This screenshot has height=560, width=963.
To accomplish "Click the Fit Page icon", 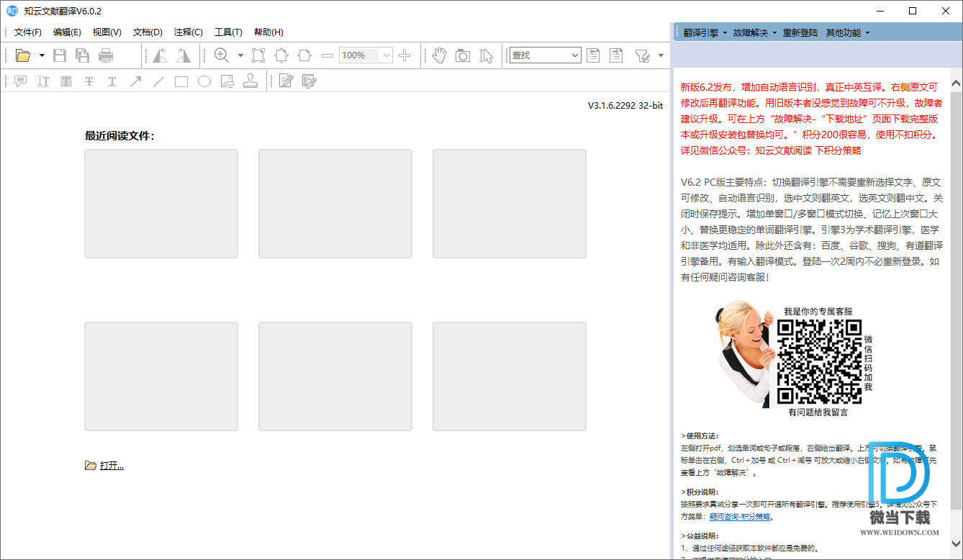I will point(258,55).
